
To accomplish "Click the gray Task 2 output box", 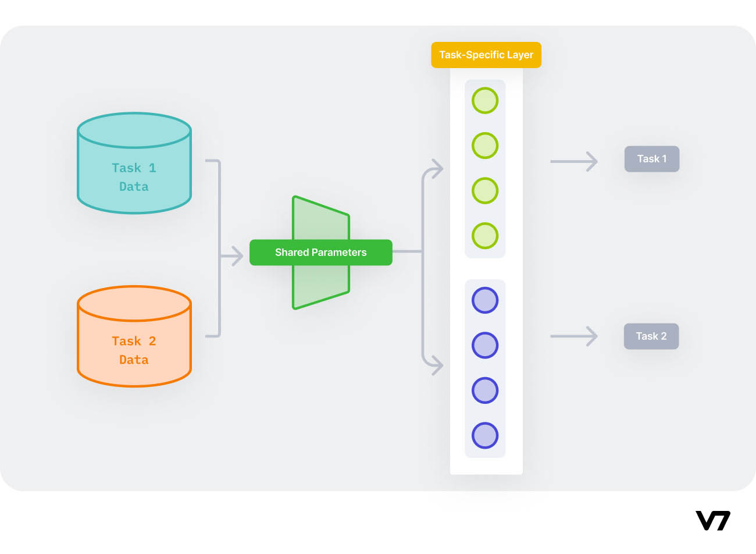I will point(651,336).
